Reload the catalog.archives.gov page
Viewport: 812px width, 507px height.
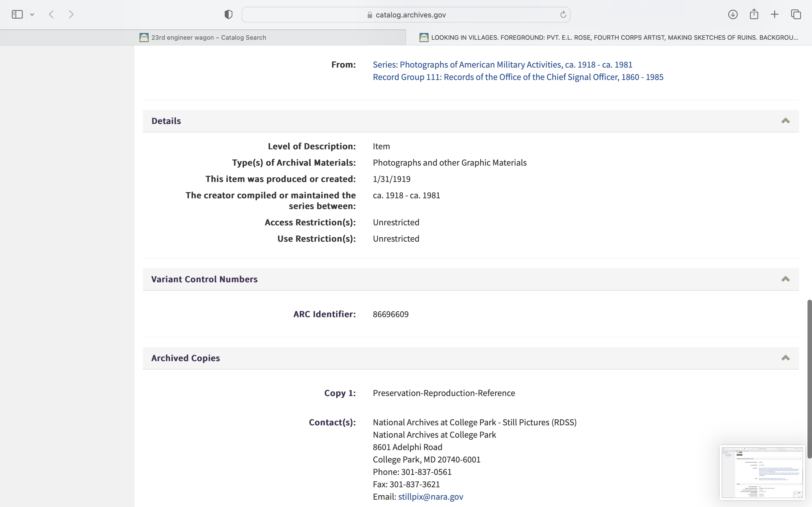[563, 14]
